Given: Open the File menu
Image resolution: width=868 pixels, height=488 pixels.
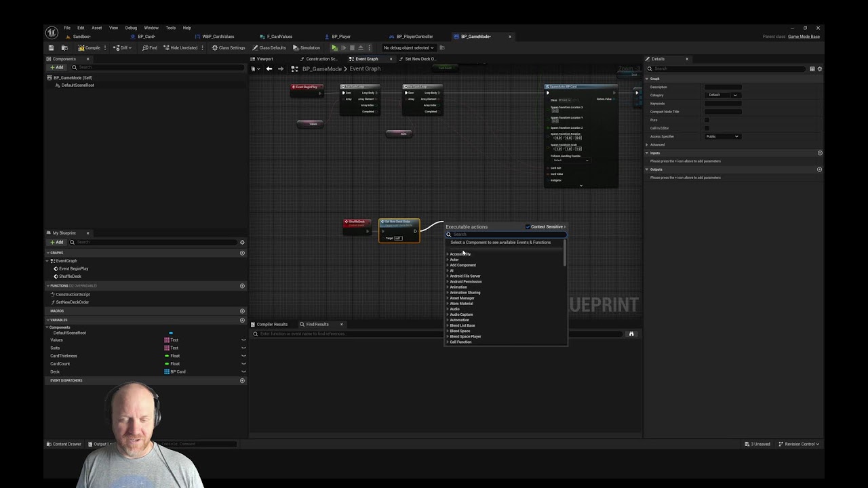Looking at the screenshot, I should coord(67,28).
